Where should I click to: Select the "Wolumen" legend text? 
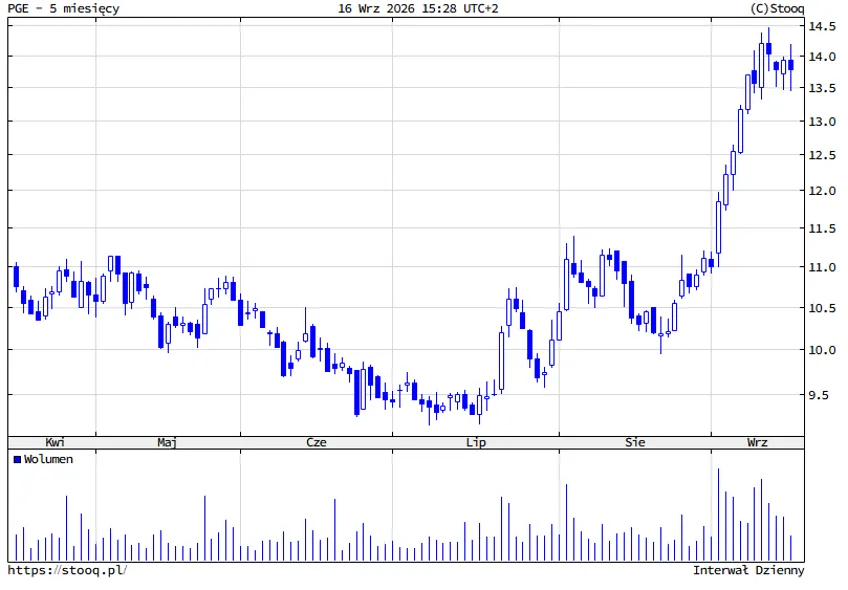48,459
